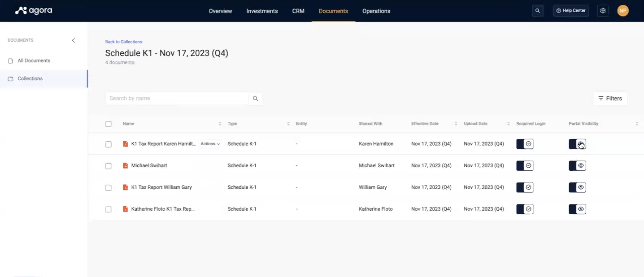The image size is (644, 277).
Task: Open K1 Tax Report Karen Hamilton document
Action: point(163,144)
